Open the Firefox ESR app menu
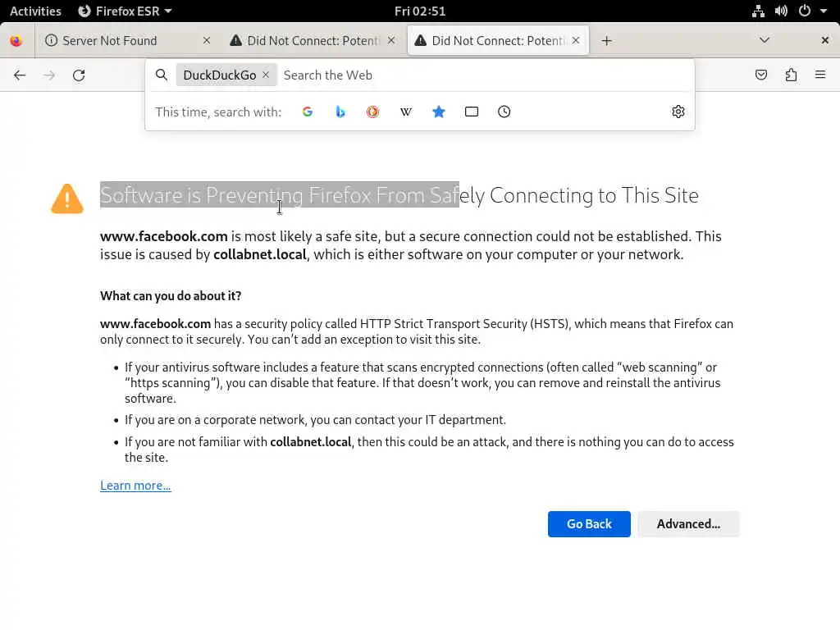The height and width of the screenshot is (630, 840). click(125, 11)
